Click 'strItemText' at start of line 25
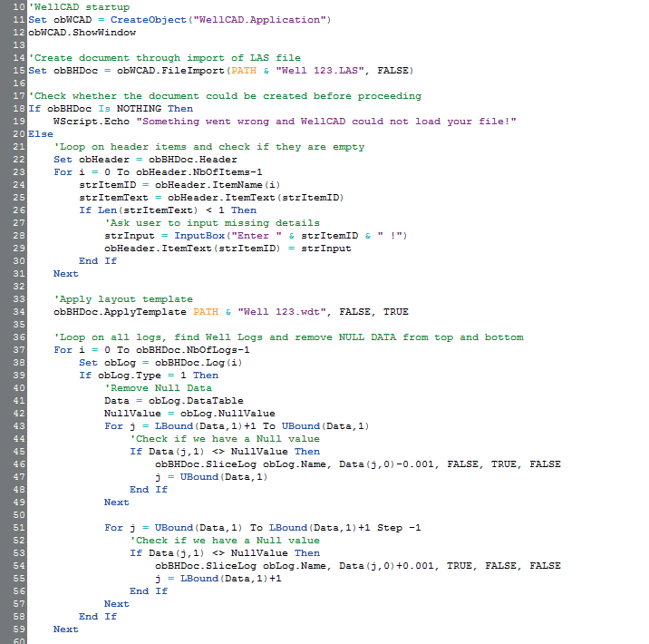The image size is (649, 644). click(113, 198)
